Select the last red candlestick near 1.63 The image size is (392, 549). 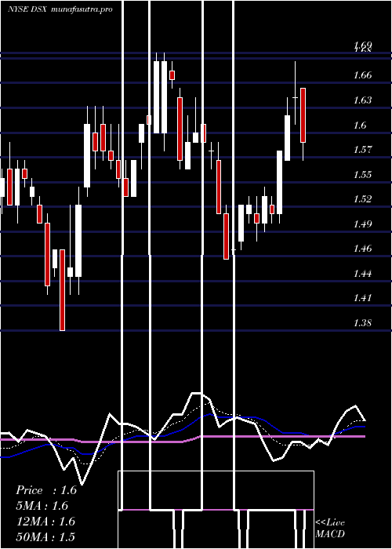point(303,115)
